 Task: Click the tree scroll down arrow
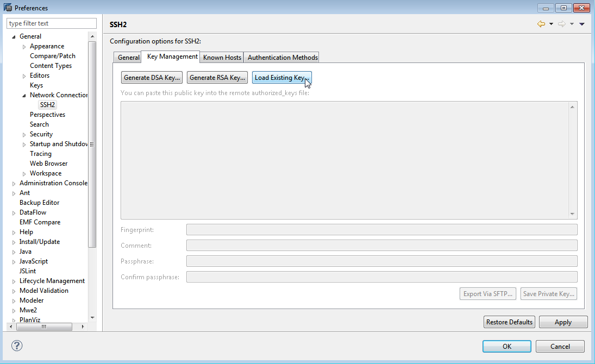tap(92, 318)
